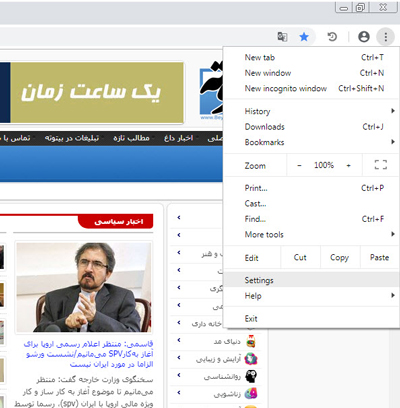Click the 100% zoom value
This screenshot has width=400, height=408.
324,165
